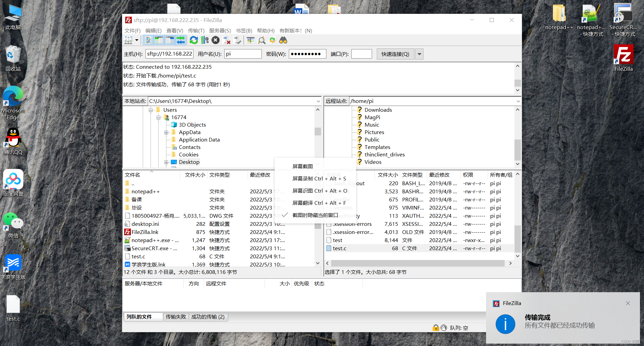The width and height of the screenshot is (644, 346).
Task: Open the 编辑(E) menu
Action: click(153, 30)
